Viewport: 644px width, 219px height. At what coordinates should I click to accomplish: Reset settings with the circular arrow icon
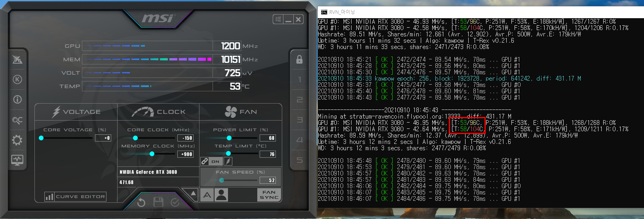click(141, 203)
